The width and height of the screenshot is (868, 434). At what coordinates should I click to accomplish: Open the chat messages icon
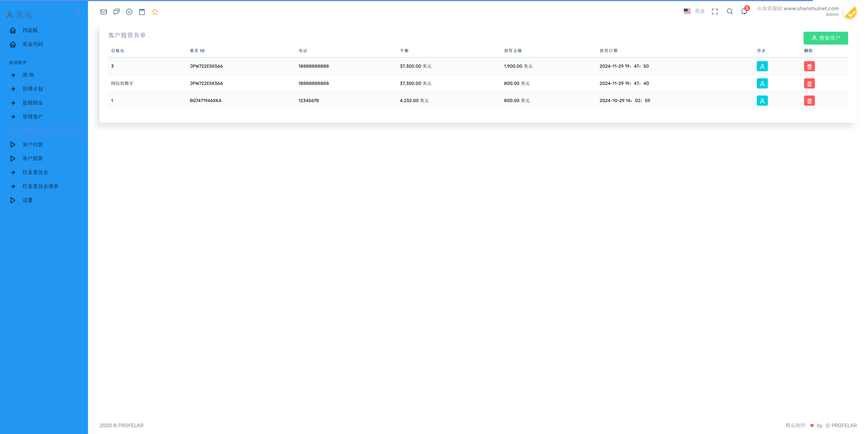point(116,12)
